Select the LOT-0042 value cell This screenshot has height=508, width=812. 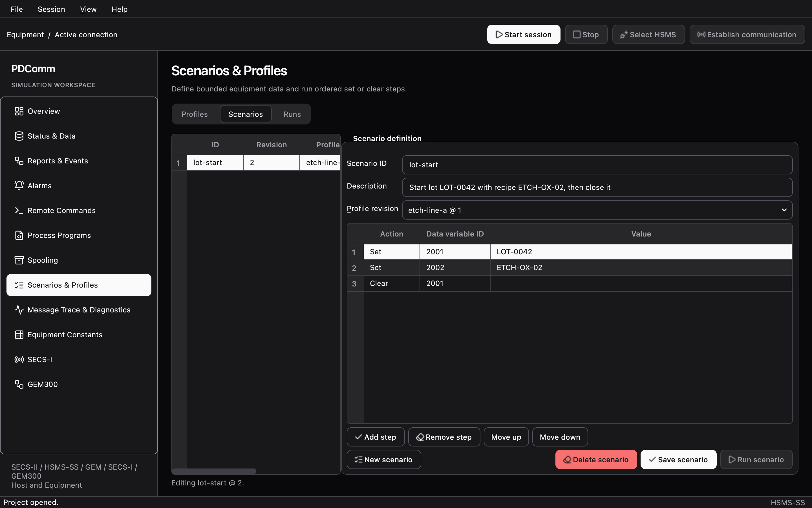[641, 252]
